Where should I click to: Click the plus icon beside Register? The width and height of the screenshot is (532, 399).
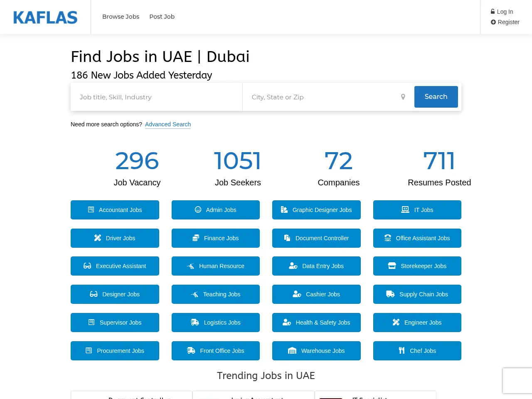pyautogui.click(x=493, y=22)
